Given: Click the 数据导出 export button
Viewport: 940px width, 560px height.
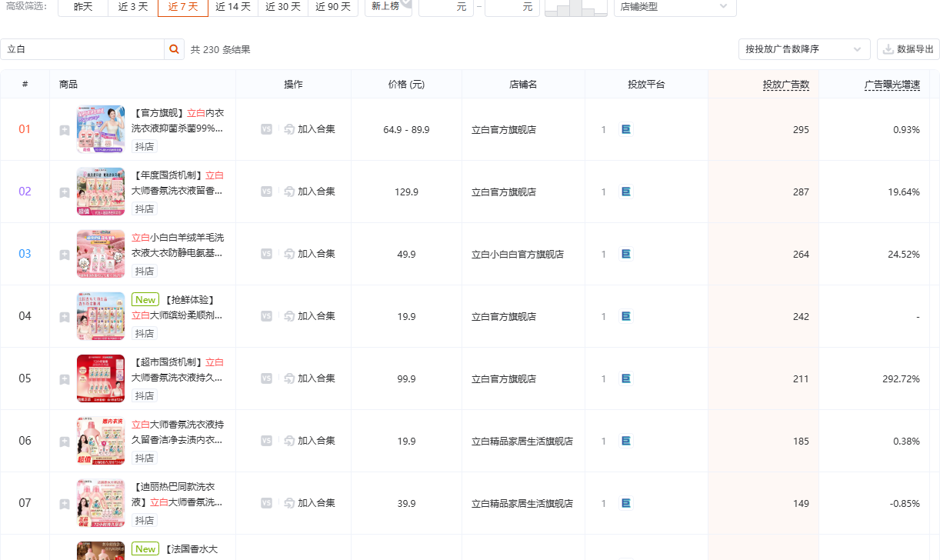Looking at the screenshot, I should 908,49.
